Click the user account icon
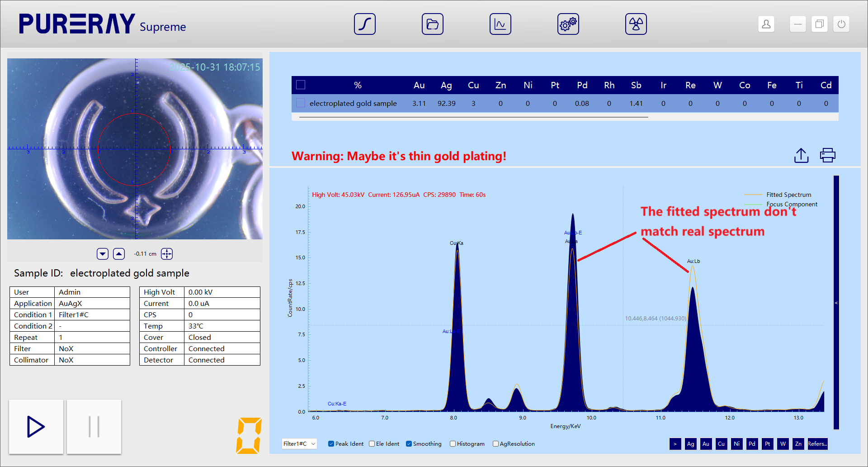 [x=766, y=24]
